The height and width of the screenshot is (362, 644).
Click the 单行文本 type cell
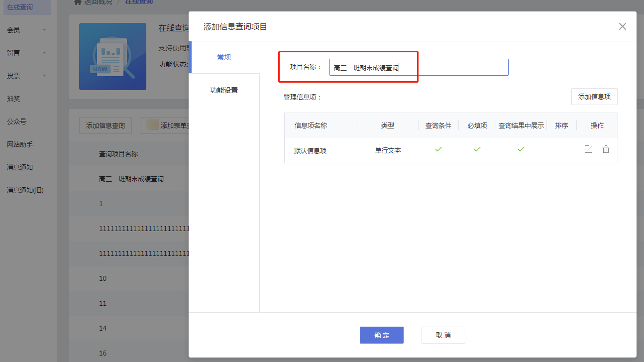pos(388,150)
